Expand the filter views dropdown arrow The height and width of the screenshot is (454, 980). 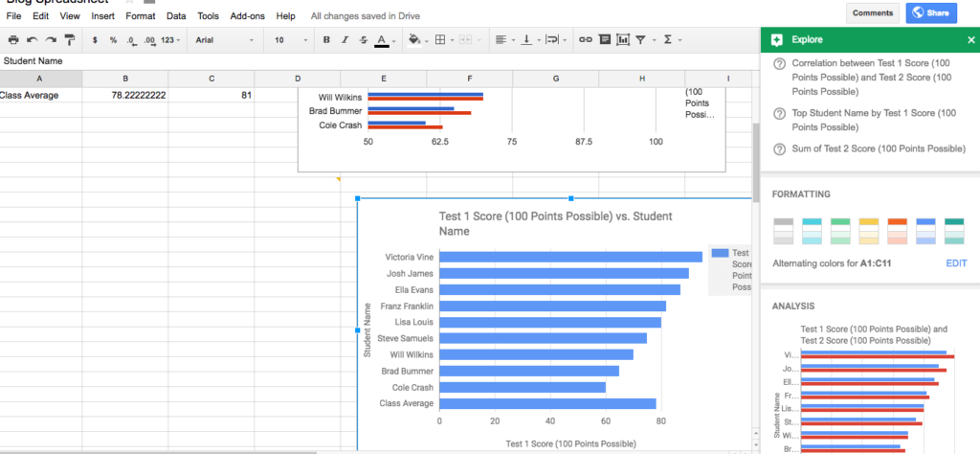[x=654, y=40]
